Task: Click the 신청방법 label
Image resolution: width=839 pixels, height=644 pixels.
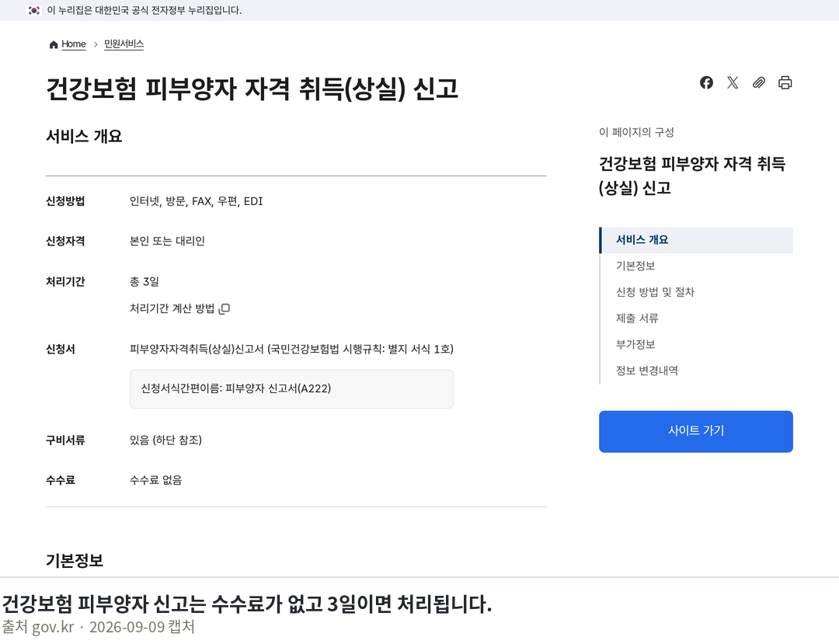Action: pos(65,201)
